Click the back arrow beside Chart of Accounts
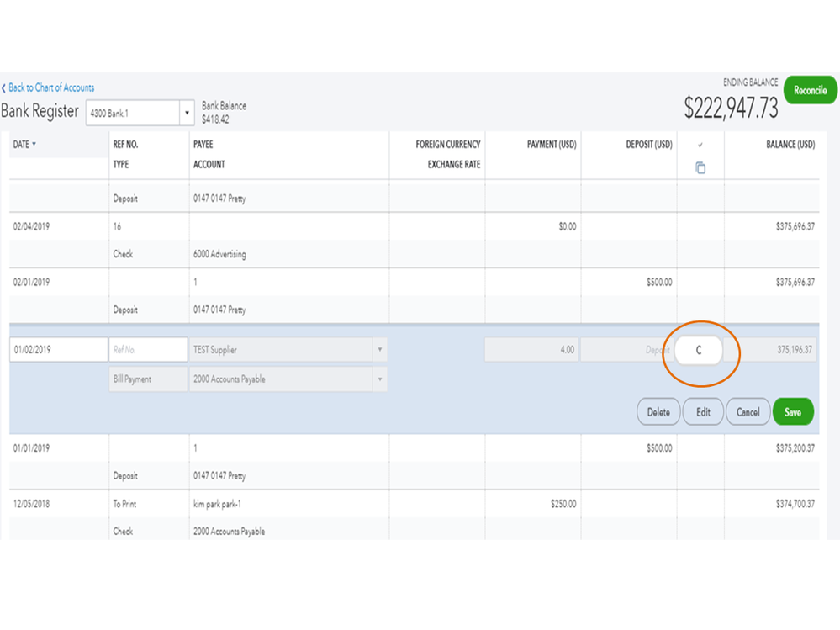This screenshot has width=840, height=630. tap(4, 88)
